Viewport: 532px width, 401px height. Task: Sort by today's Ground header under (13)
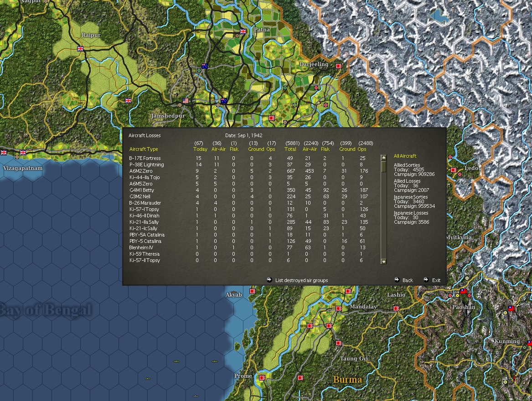coord(256,149)
